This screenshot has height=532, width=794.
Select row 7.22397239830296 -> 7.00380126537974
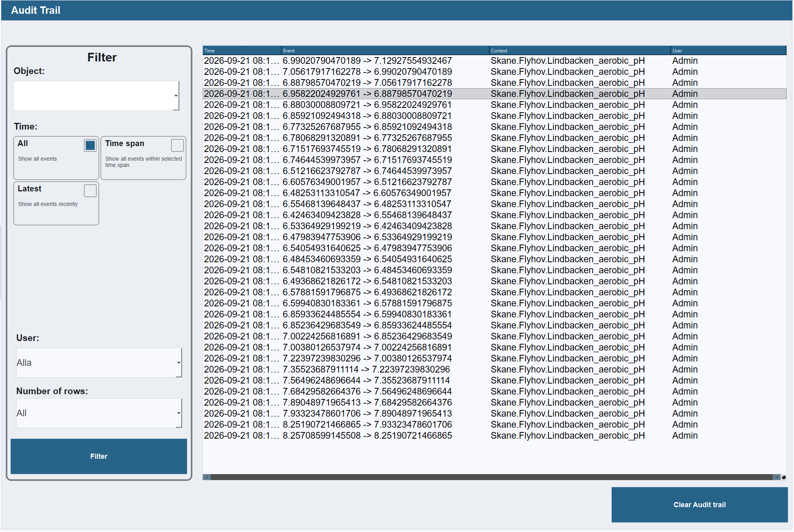click(x=495, y=358)
